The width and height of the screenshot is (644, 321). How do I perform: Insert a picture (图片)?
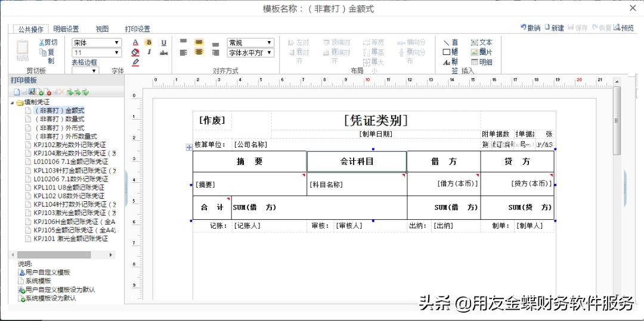[x=481, y=52]
